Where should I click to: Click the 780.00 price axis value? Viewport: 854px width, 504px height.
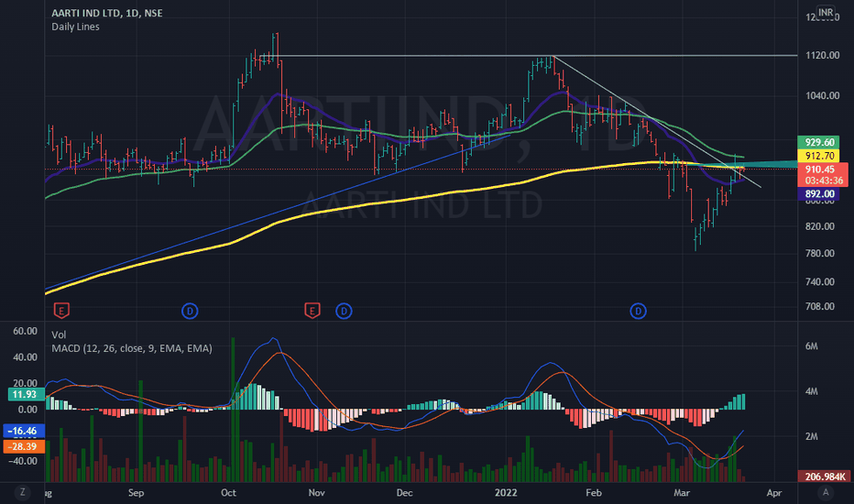click(x=820, y=253)
